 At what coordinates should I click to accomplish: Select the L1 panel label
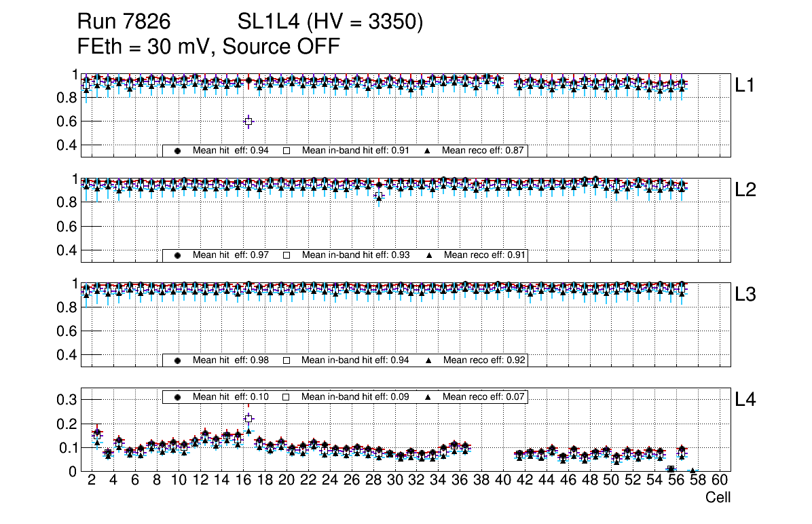point(745,86)
